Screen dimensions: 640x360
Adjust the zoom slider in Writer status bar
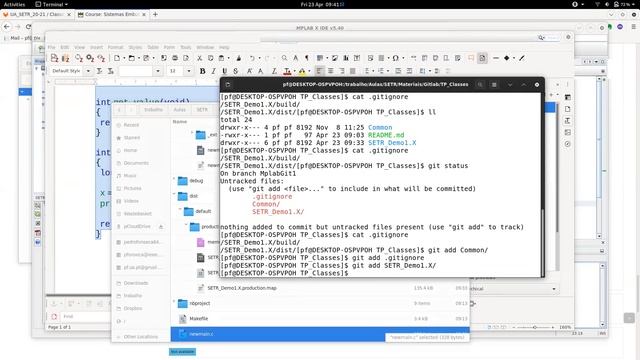click(x=534, y=327)
